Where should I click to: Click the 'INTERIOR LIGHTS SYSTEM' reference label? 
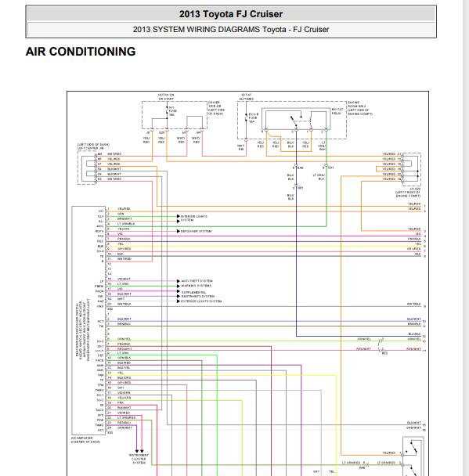[193, 218]
